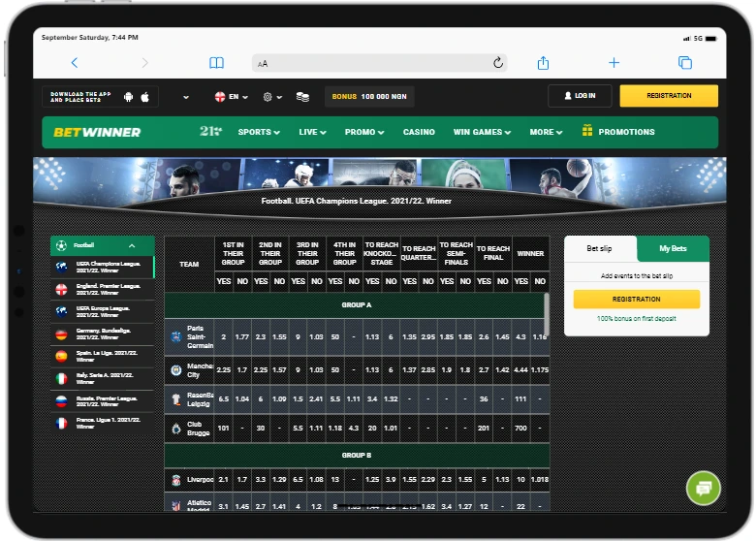
Task: Switch to the Bet slip tab
Action: [599, 249]
